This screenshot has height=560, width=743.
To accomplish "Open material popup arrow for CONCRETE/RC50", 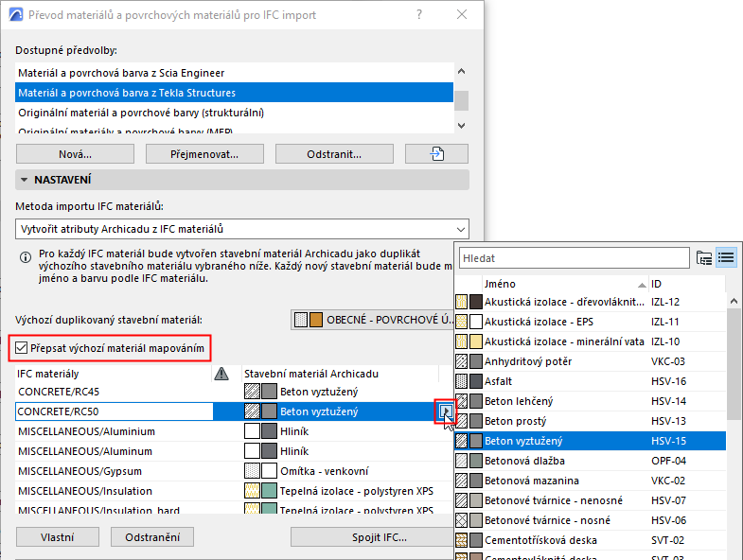I will tap(446, 411).
